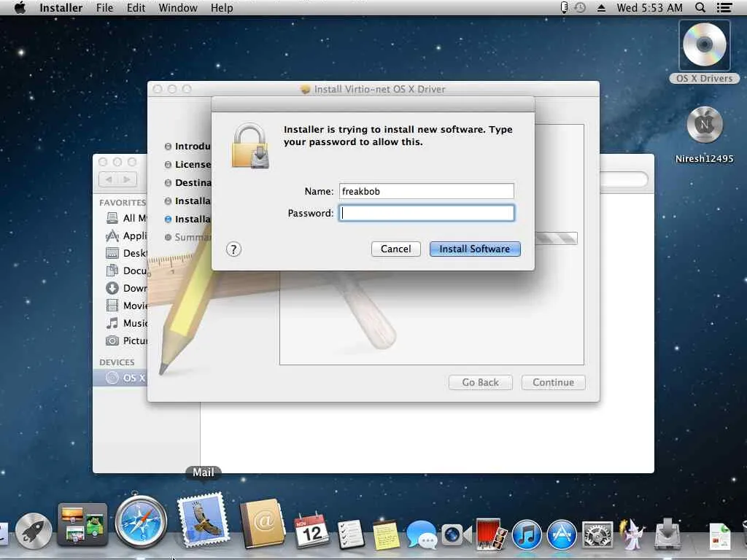The width and height of the screenshot is (747, 560).
Task: Click the clock showing Wed 5:53 AM
Action: (649, 7)
